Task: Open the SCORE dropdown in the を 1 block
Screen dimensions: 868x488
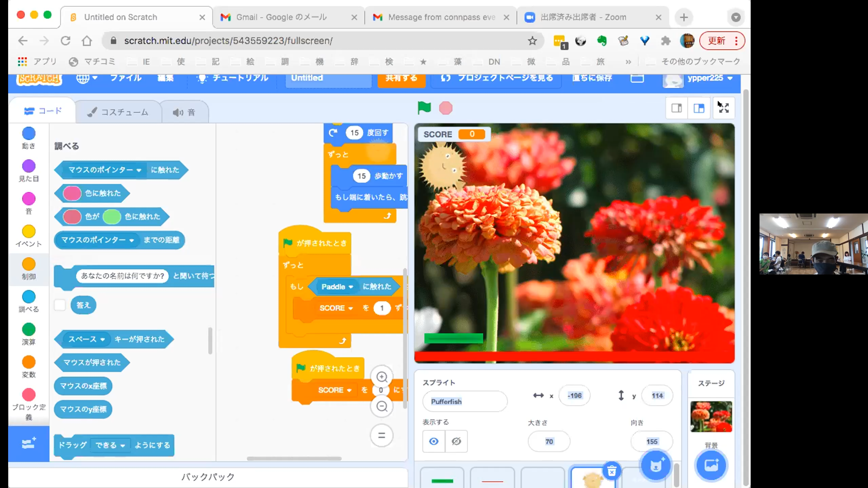Action: coord(336,308)
